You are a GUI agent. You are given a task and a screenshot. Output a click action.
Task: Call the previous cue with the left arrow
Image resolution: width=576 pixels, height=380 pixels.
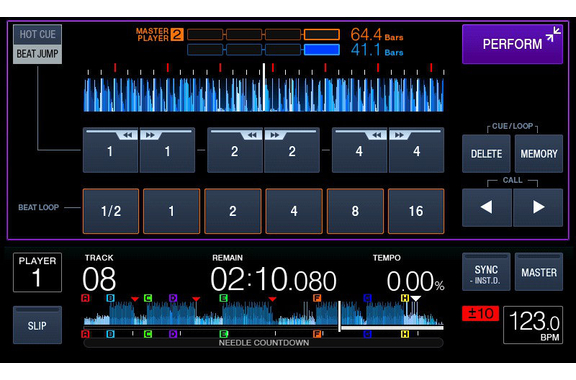pyautogui.click(x=487, y=207)
